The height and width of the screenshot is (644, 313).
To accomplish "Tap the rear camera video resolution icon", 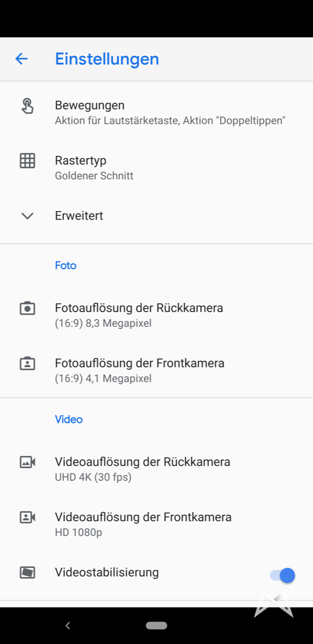I will [27, 462].
